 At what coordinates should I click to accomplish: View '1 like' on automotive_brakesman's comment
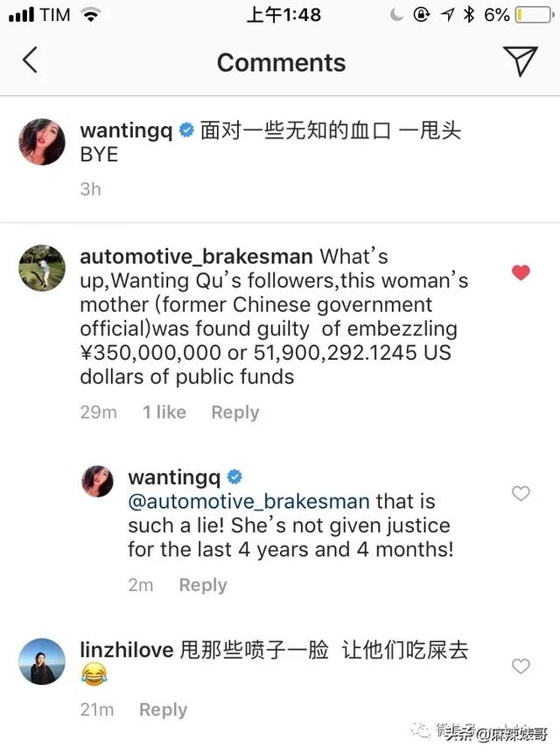[164, 412]
